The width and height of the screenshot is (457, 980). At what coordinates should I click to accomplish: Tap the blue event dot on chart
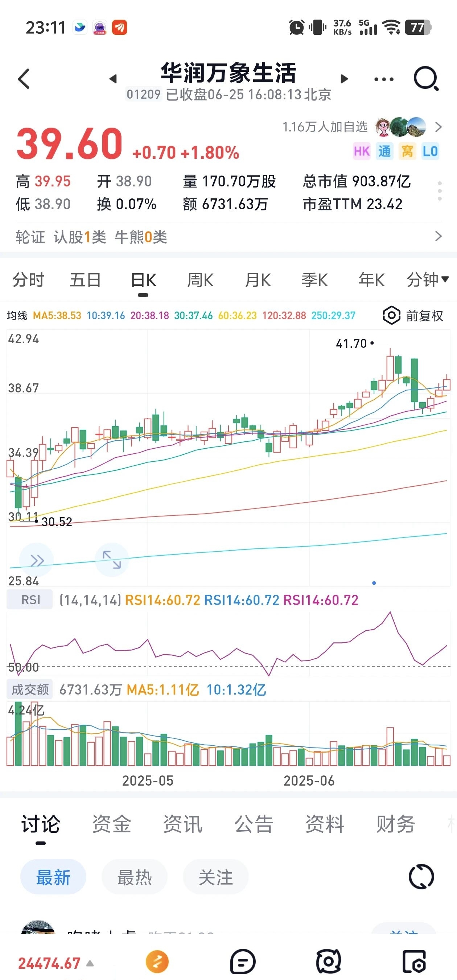374,583
